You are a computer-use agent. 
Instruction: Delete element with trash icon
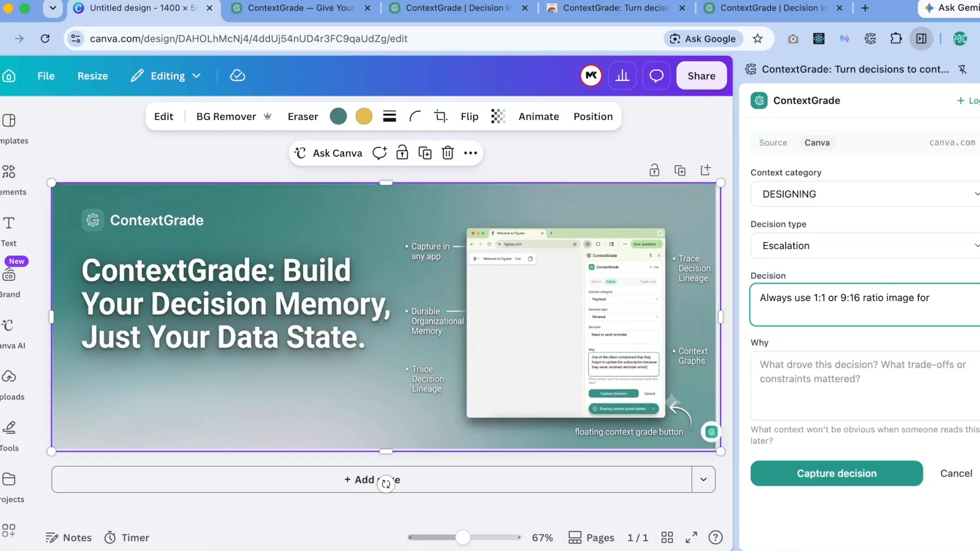(448, 153)
